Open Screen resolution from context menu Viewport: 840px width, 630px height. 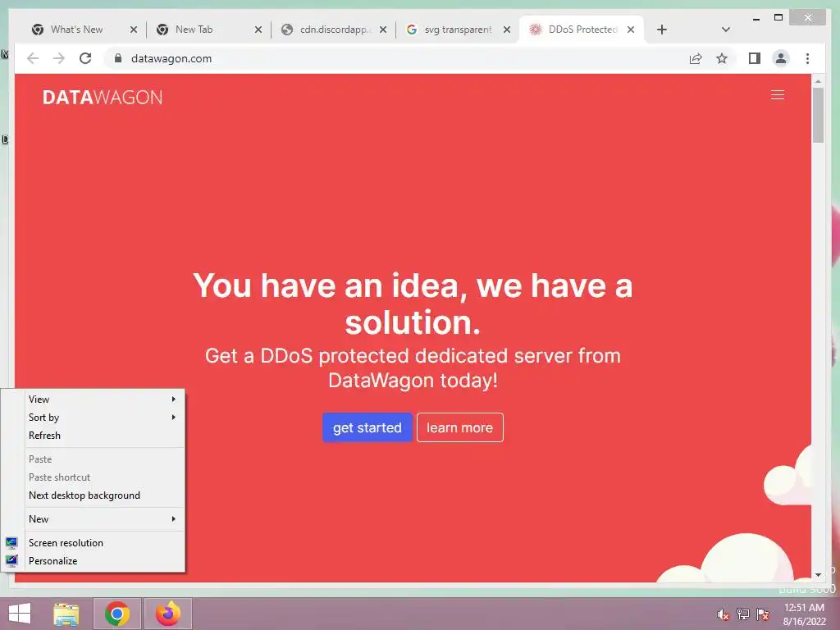coord(94,543)
